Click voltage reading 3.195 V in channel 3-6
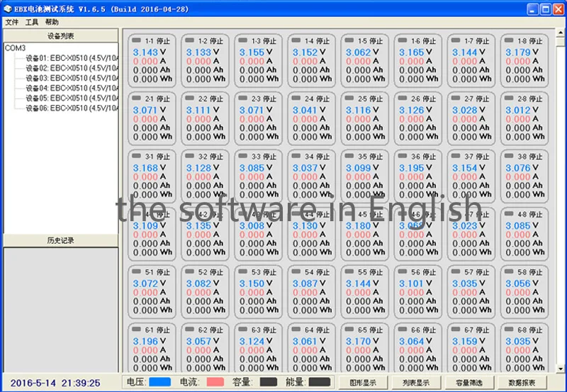This screenshot has width=567, height=392. (x=415, y=168)
